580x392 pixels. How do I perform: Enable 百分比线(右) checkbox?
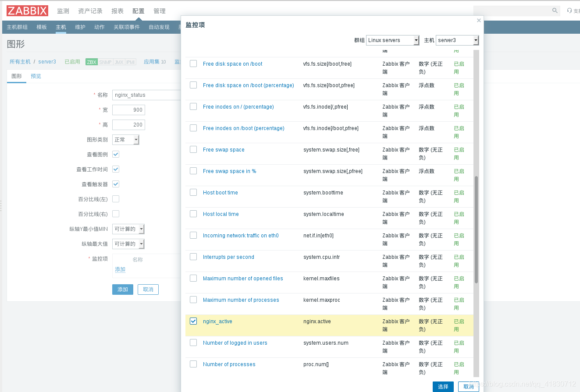[x=116, y=214]
